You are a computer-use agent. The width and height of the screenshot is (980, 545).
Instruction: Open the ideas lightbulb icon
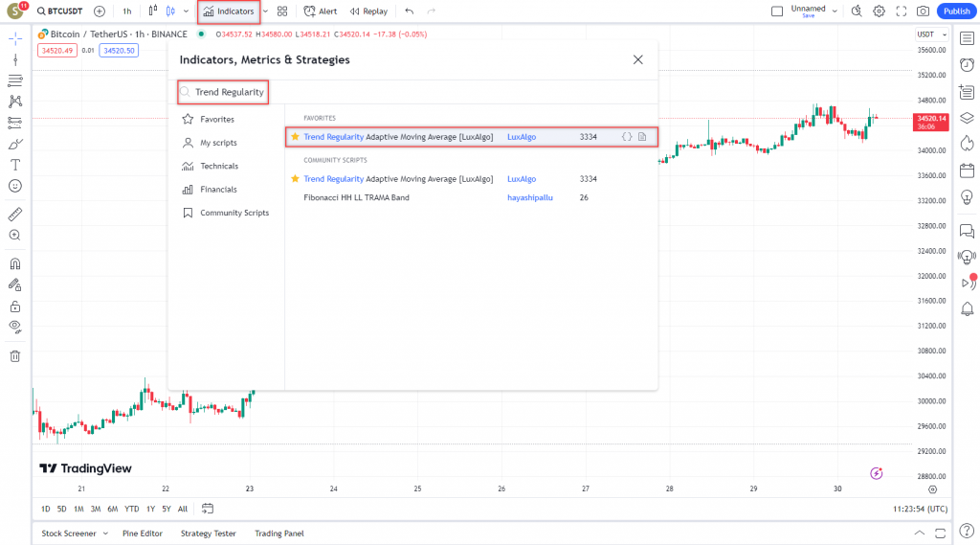[967, 197]
